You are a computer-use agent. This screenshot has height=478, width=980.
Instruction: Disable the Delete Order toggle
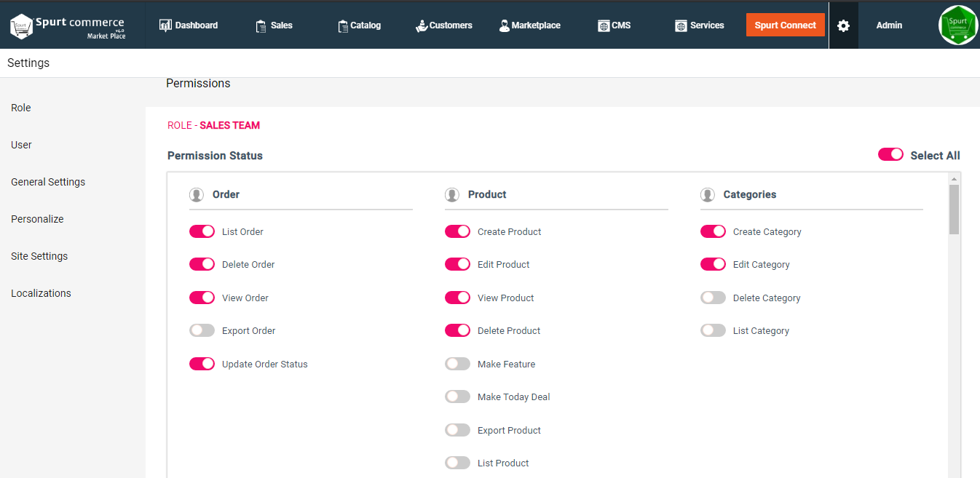pyautogui.click(x=202, y=264)
